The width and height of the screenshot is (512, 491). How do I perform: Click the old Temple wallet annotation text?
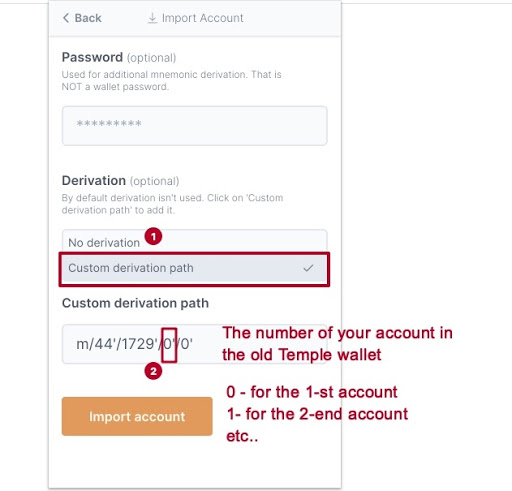[338, 344]
